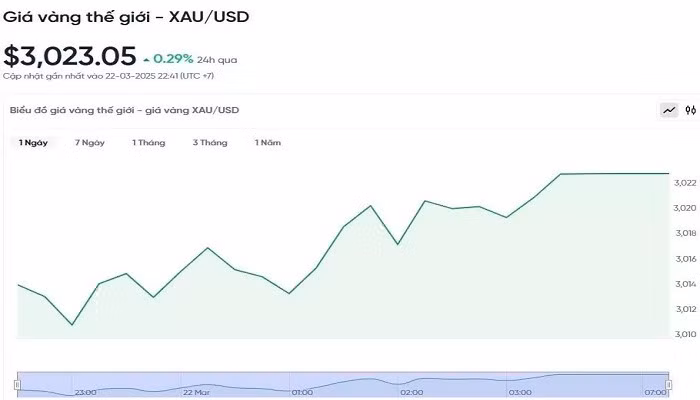Click the green up-arrow price change indicator

tap(147, 59)
